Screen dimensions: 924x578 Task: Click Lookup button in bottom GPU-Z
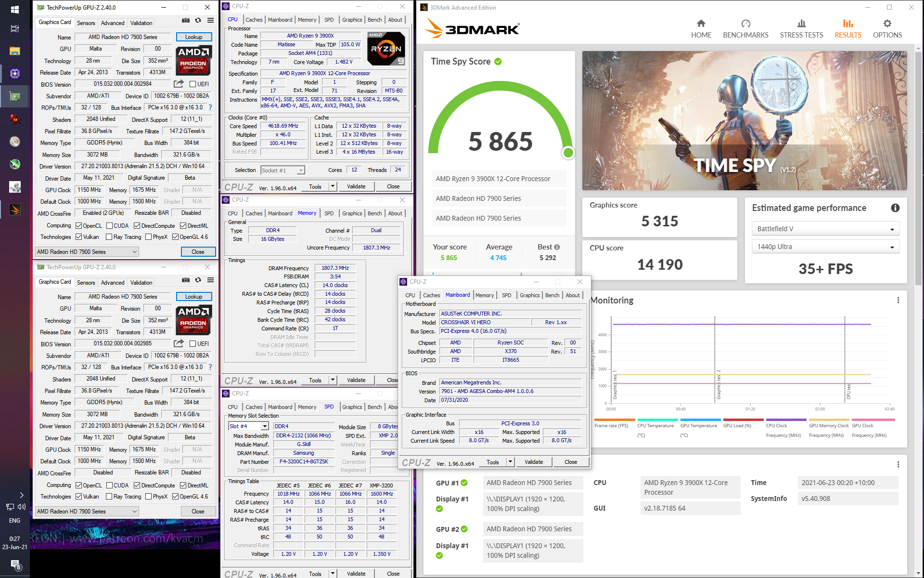click(193, 297)
